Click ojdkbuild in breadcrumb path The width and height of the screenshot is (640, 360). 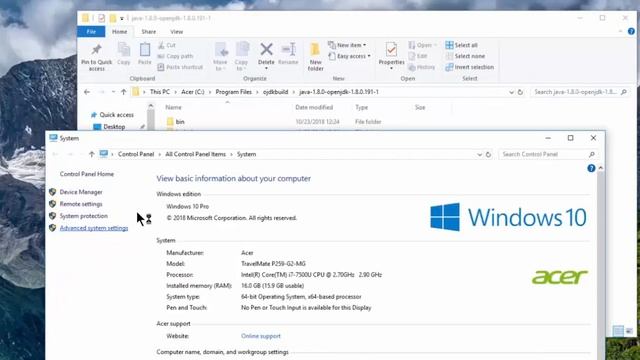(x=276, y=92)
